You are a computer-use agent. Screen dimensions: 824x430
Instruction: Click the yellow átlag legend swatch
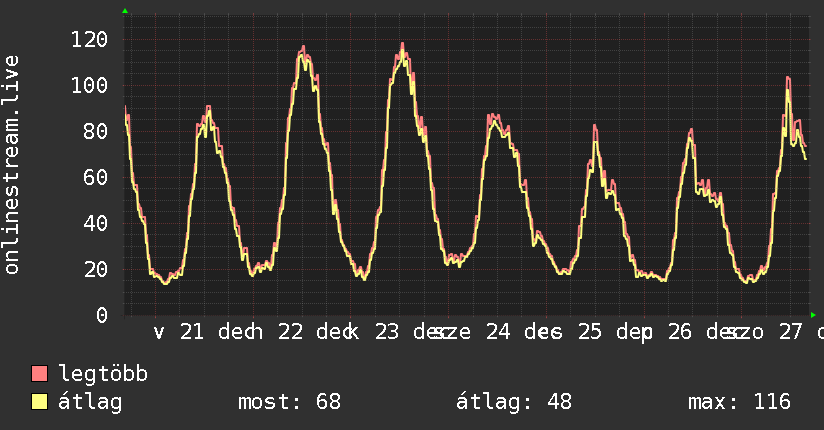tap(39, 402)
